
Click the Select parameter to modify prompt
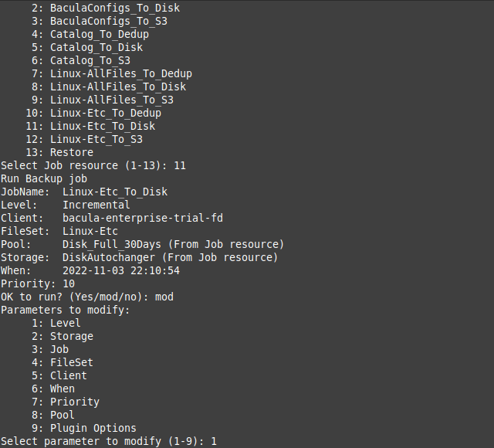109,441
